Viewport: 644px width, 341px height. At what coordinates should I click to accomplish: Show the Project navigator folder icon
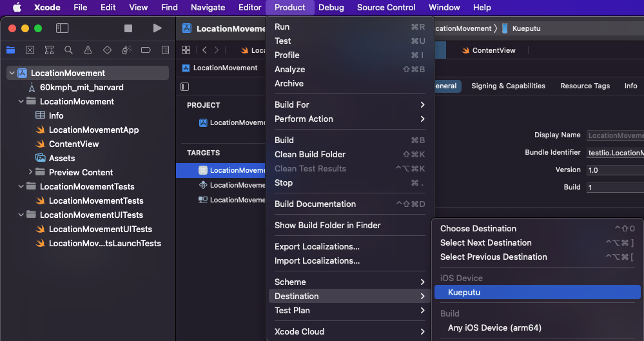coord(11,50)
